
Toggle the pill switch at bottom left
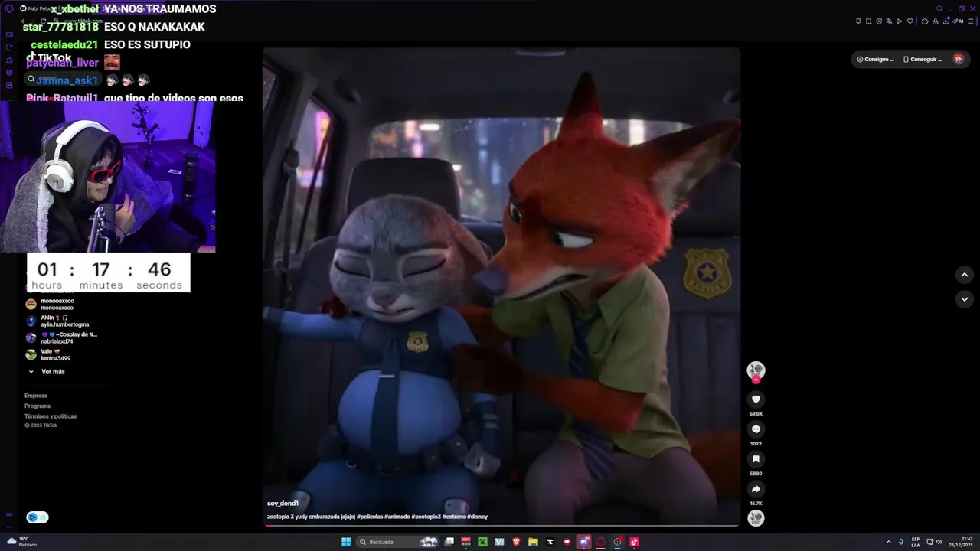click(37, 517)
